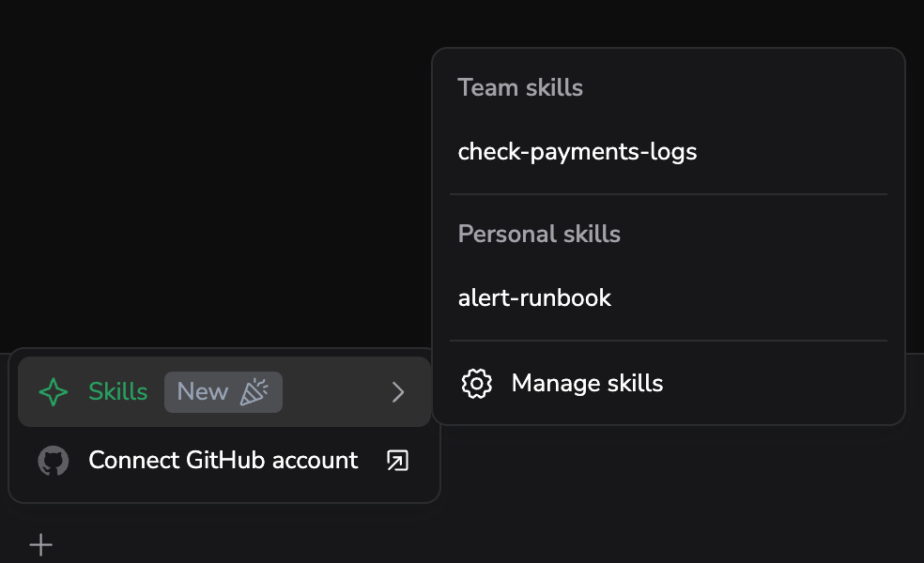Click the word New in the badge
The image size is (924, 563).
(x=202, y=391)
